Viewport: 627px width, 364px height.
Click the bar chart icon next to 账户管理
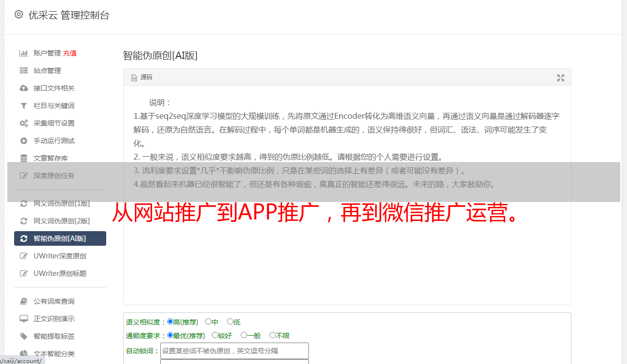coord(23,53)
